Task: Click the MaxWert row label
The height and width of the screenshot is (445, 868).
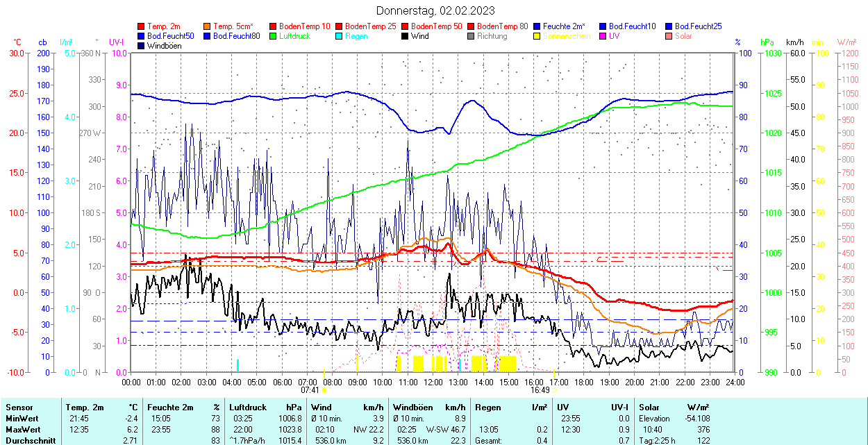Action: click(22, 429)
